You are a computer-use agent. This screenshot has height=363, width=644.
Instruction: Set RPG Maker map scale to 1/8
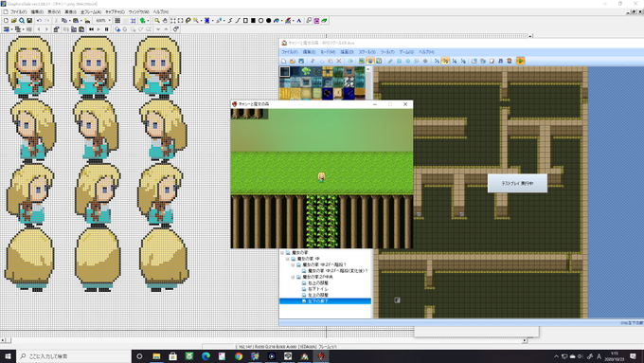(x=463, y=61)
